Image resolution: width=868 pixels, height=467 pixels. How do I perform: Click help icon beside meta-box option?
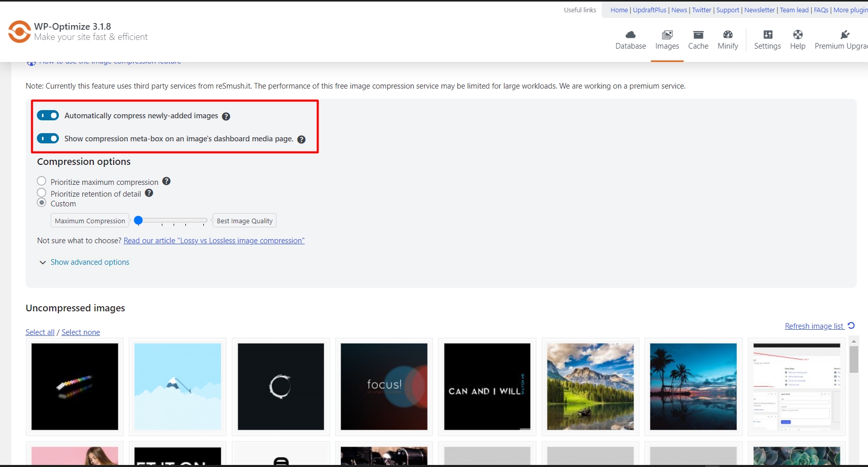click(302, 139)
